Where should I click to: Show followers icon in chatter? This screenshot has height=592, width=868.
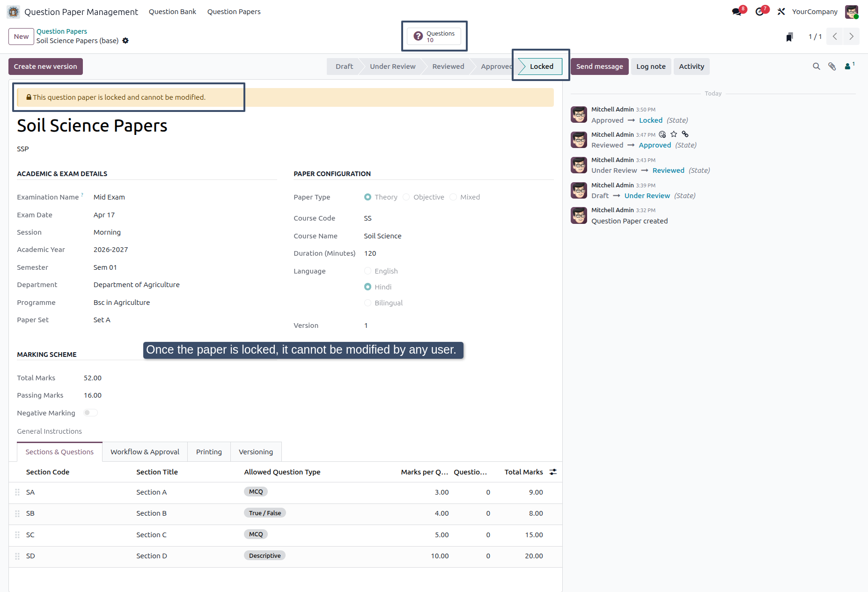tap(849, 66)
